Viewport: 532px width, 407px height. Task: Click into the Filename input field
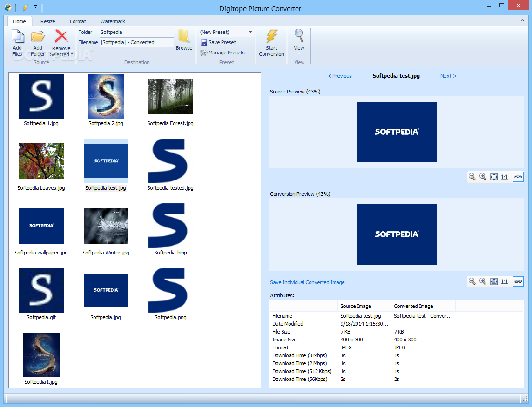coord(137,42)
